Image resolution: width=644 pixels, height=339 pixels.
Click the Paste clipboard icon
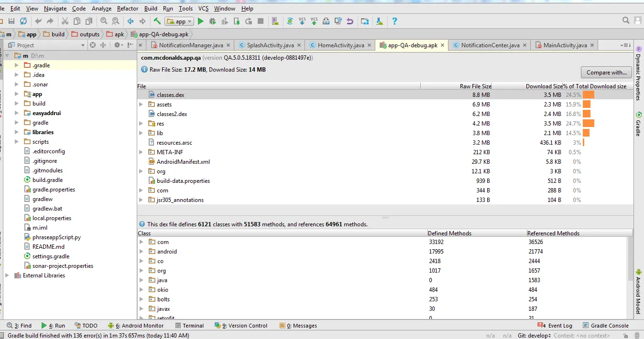89,21
